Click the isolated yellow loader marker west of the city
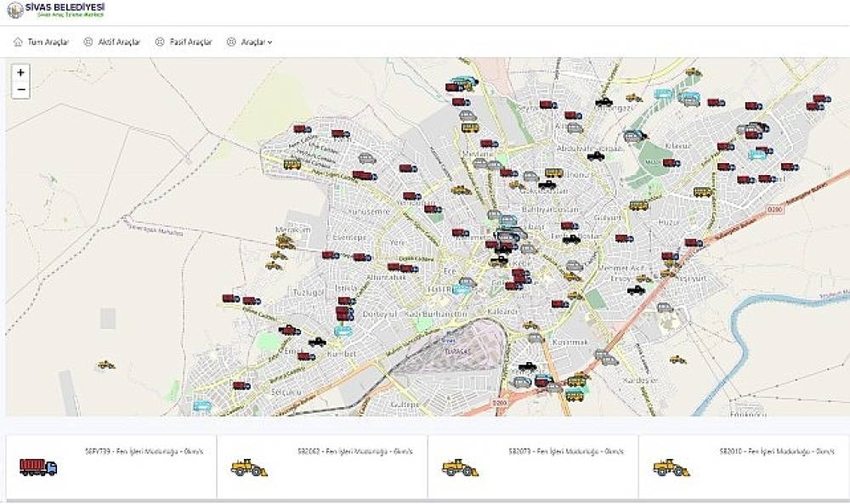Viewport: 850px width, 504px height. 105,365
